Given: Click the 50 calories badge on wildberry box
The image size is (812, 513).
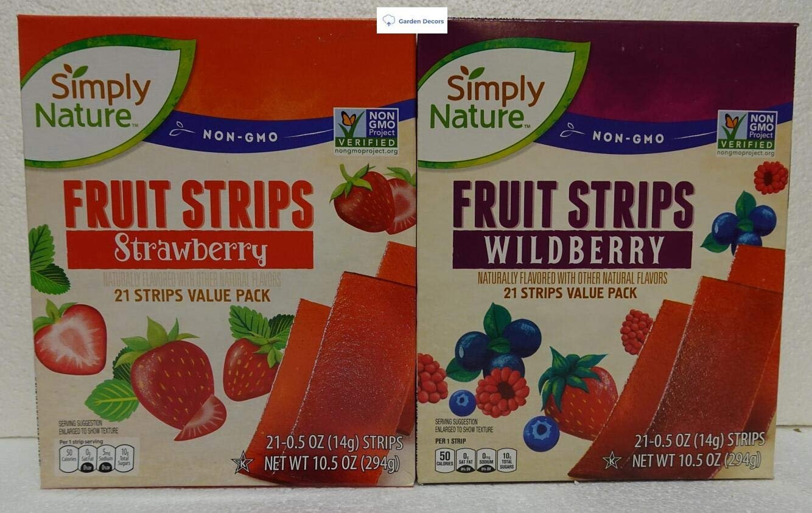Looking at the screenshot, I should [x=444, y=460].
